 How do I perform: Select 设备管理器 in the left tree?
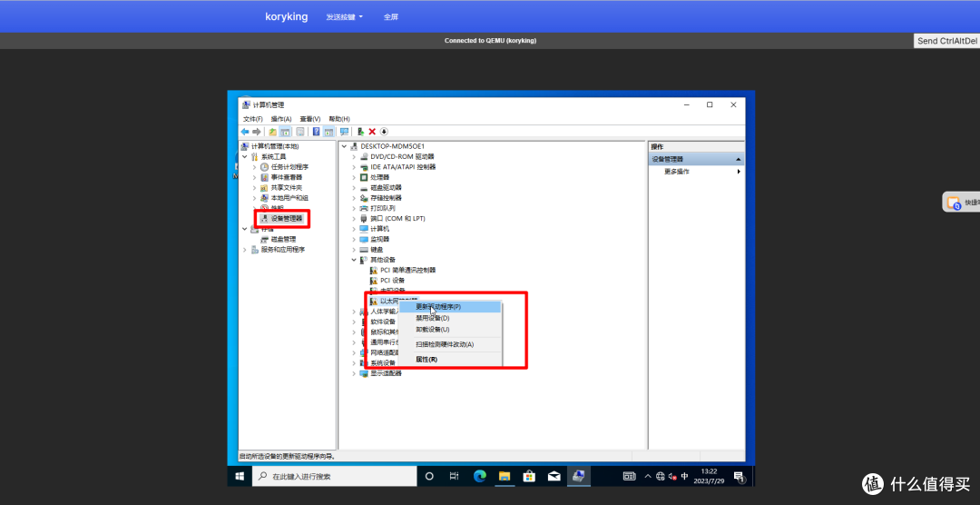(286, 218)
